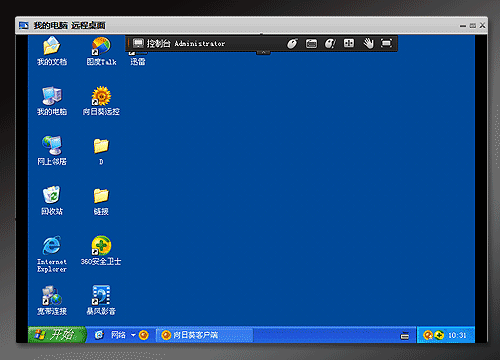This screenshot has width=500, height=360.
Task: Switch to 向日葵客户端 taskbar item
Action: 205,335
